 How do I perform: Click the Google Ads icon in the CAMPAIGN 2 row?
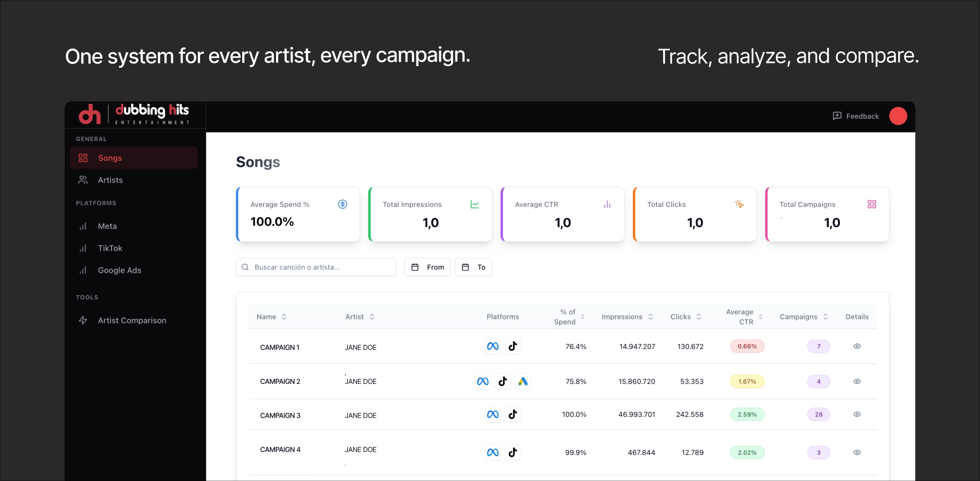point(523,381)
